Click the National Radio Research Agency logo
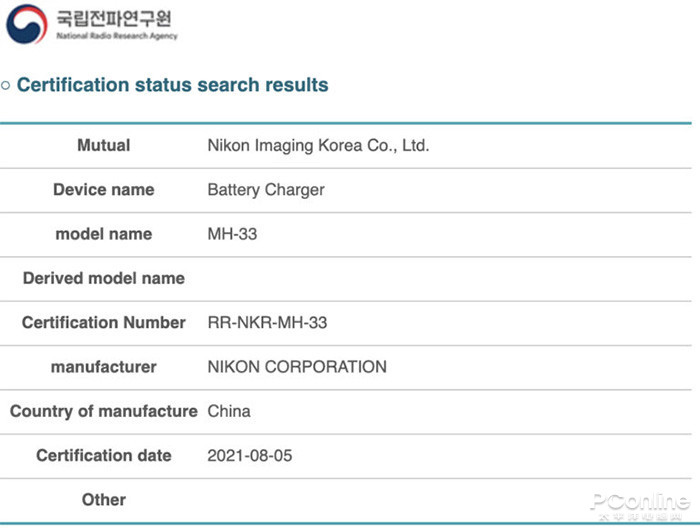The height and width of the screenshot is (529, 700). [x=27, y=24]
